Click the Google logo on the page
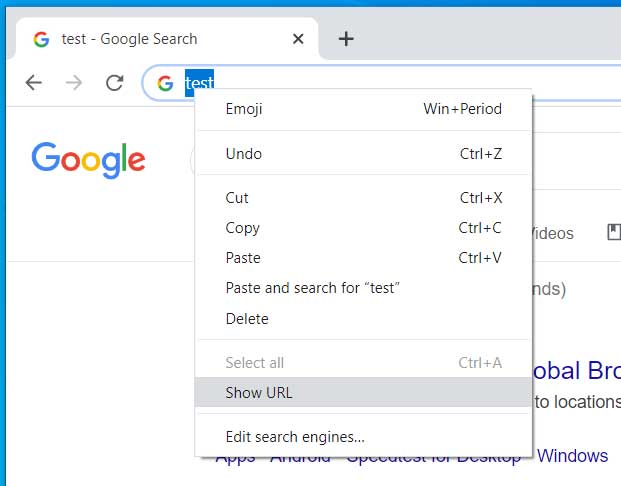Viewport: 621px width, 486px height. tap(88, 159)
